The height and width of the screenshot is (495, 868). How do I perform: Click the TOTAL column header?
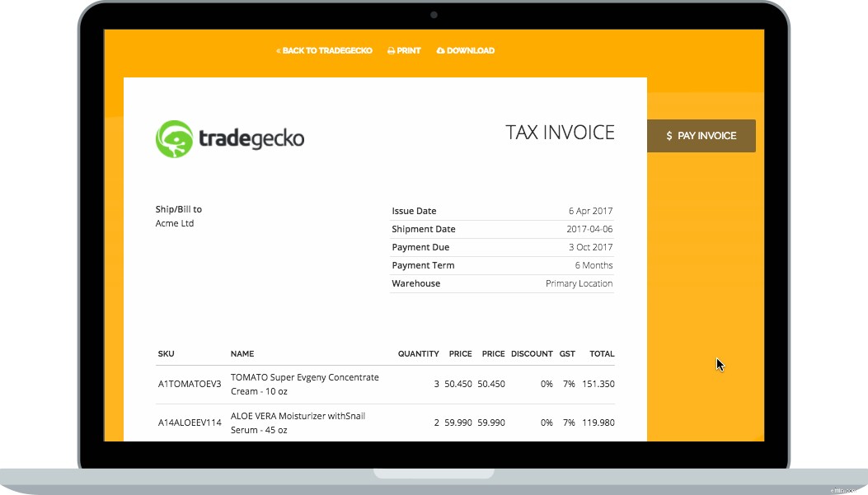pos(601,353)
